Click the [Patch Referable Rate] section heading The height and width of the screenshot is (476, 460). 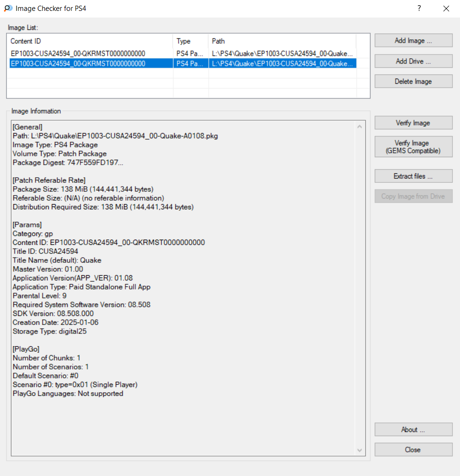(49, 180)
